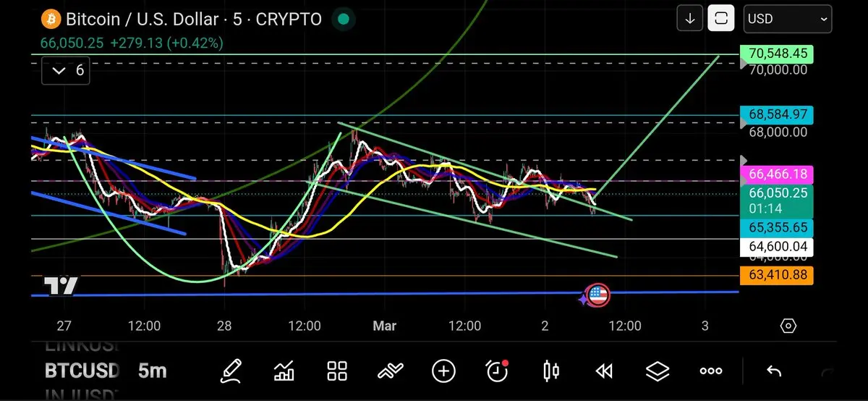This screenshot has height=401, width=868.
Task: Click the 28 date label on time axis
Action: click(x=224, y=326)
